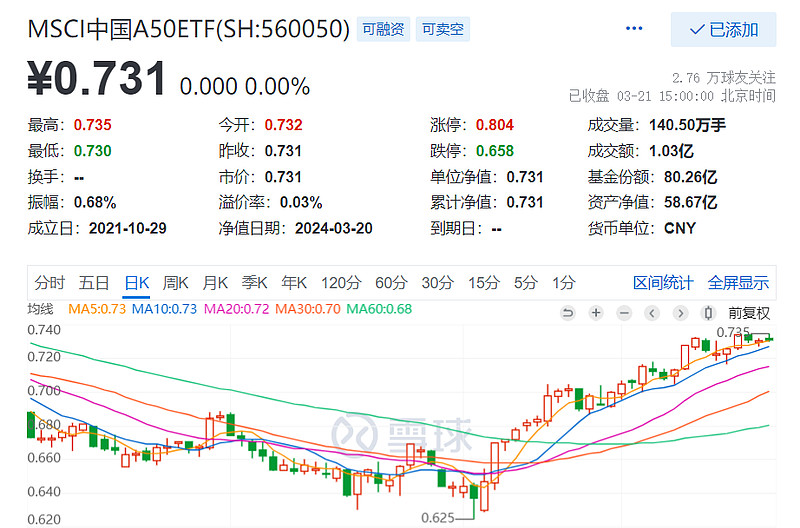Click the undo/reset chart icon
Image resolution: width=800 pixels, height=528 pixels.
(x=567, y=313)
